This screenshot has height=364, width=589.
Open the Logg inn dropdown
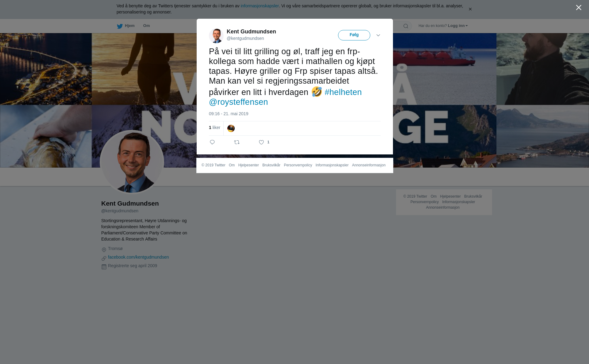(x=458, y=26)
